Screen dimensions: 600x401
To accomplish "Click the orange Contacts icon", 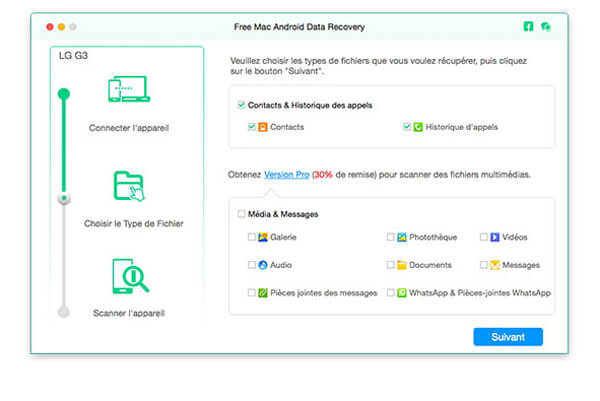I will [x=263, y=127].
